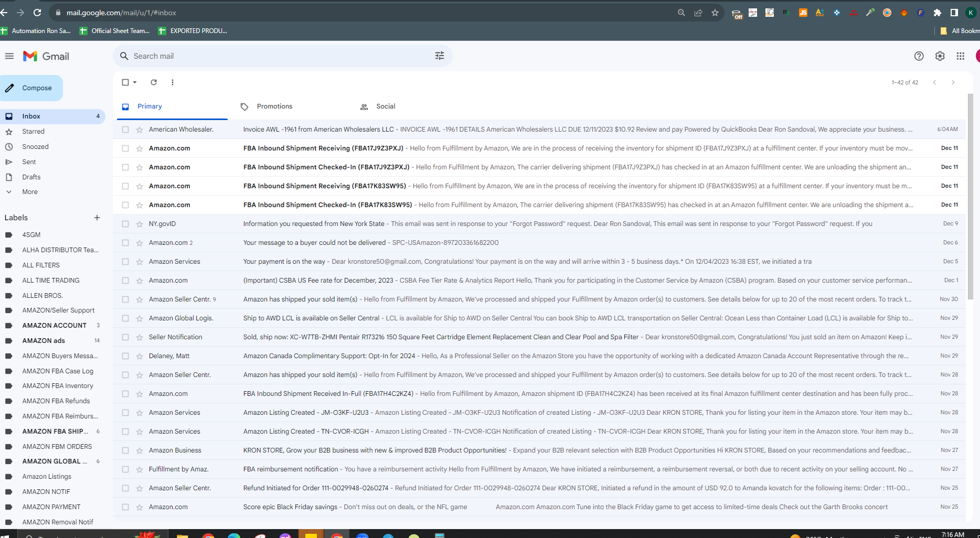Create new label plus icon
The width and height of the screenshot is (980, 538).
(97, 218)
